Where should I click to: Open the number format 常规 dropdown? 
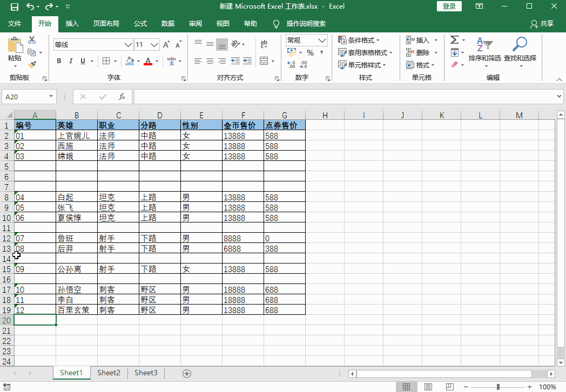(322, 40)
